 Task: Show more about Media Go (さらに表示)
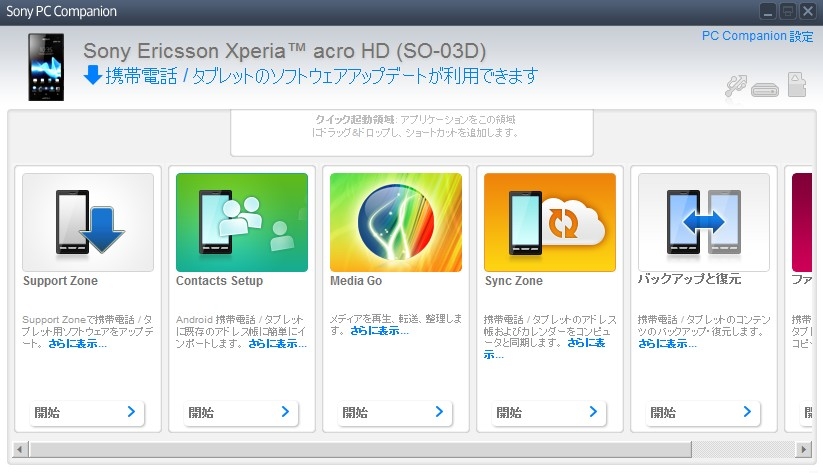tap(379, 331)
